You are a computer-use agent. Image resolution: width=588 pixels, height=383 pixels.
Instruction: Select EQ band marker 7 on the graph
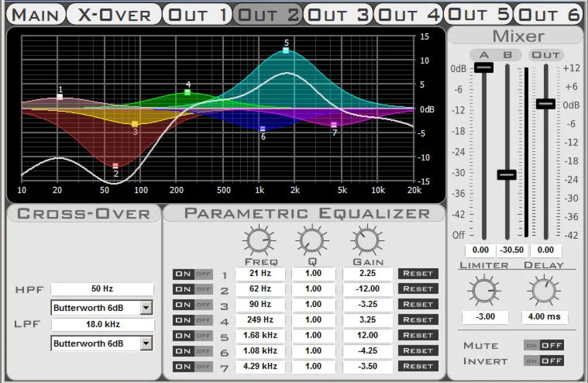click(334, 124)
